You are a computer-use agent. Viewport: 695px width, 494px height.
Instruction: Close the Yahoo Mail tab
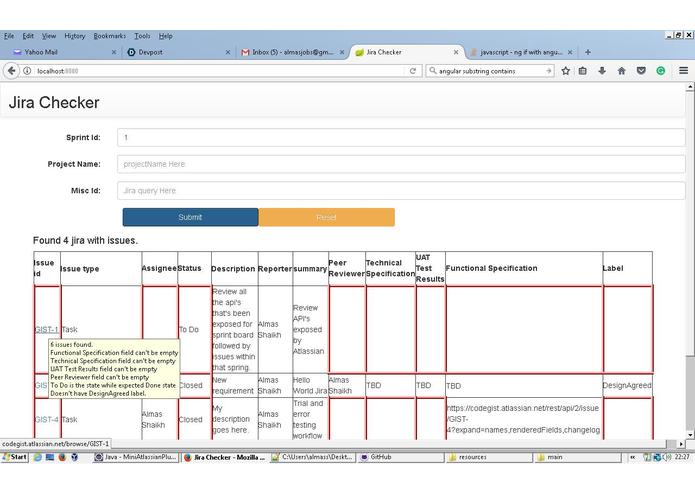(114, 52)
